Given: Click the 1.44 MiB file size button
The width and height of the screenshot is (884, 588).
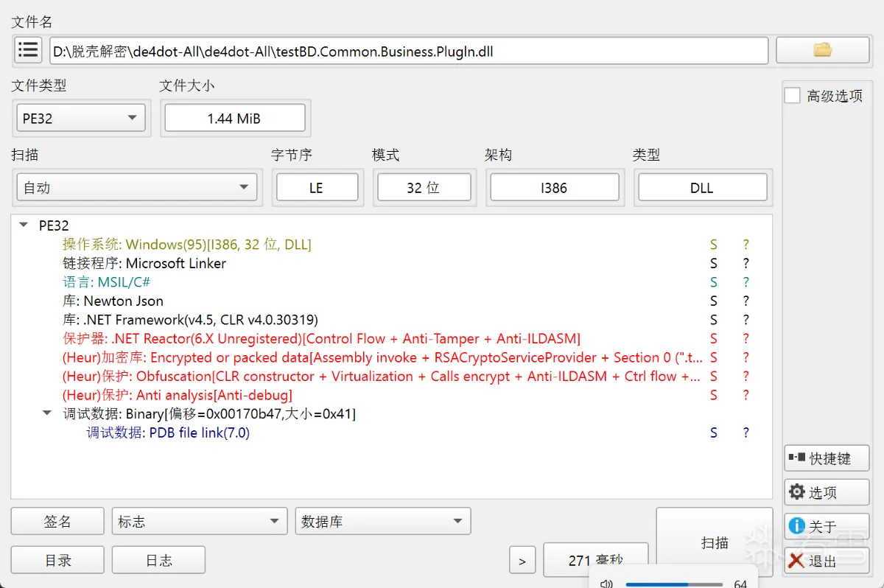Looking at the screenshot, I should [x=234, y=118].
